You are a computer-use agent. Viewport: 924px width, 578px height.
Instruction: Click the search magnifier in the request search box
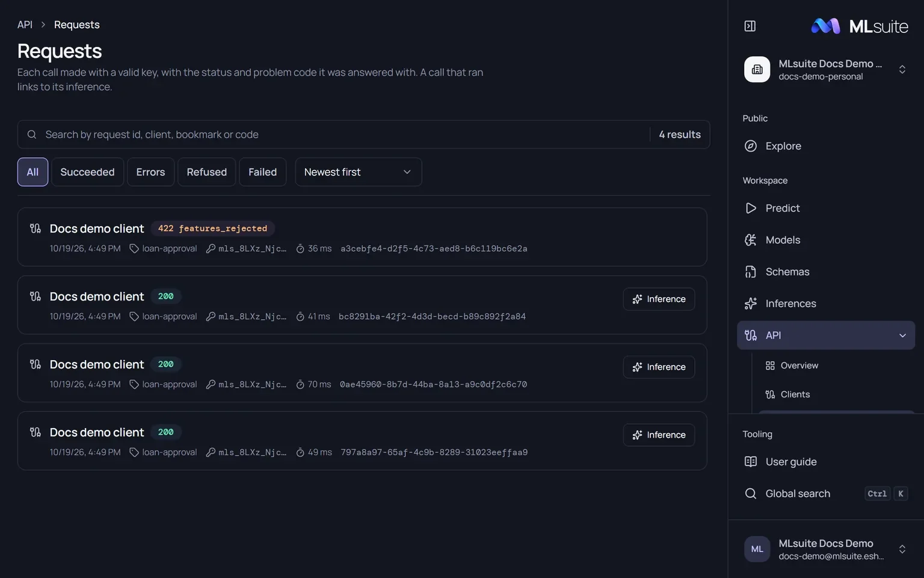pyautogui.click(x=32, y=134)
